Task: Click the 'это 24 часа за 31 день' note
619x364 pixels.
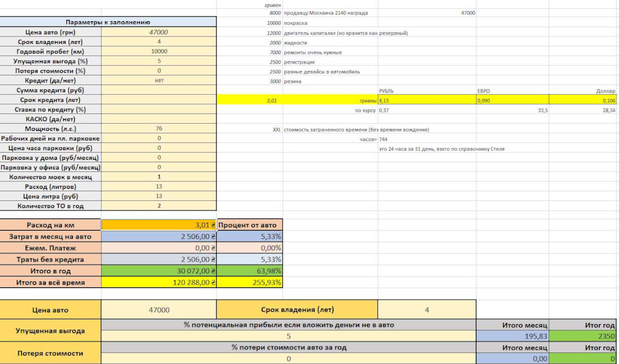Action: [x=441, y=149]
